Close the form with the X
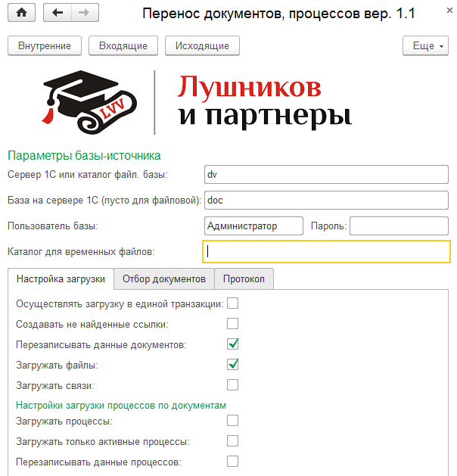Image resolution: width=457 pixels, height=476 pixels. pos(449,11)
